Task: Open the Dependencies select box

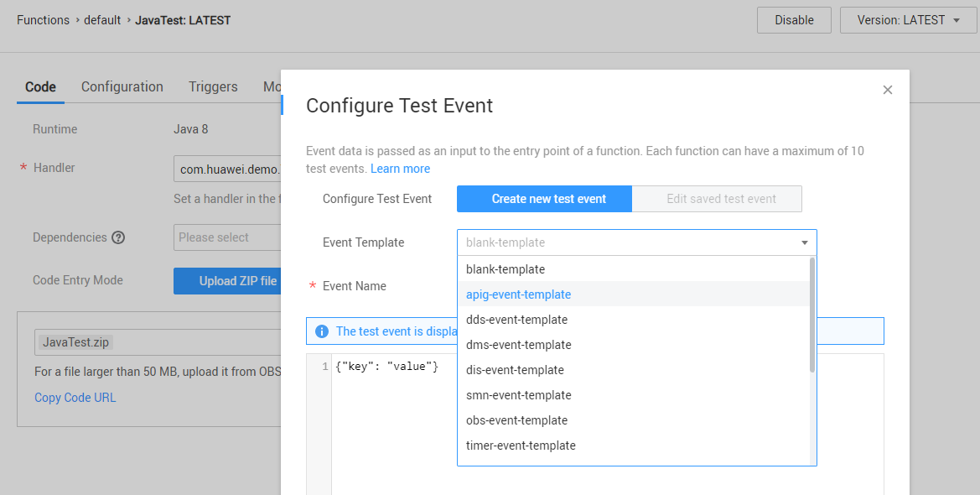Action: (x=226, y=237)
